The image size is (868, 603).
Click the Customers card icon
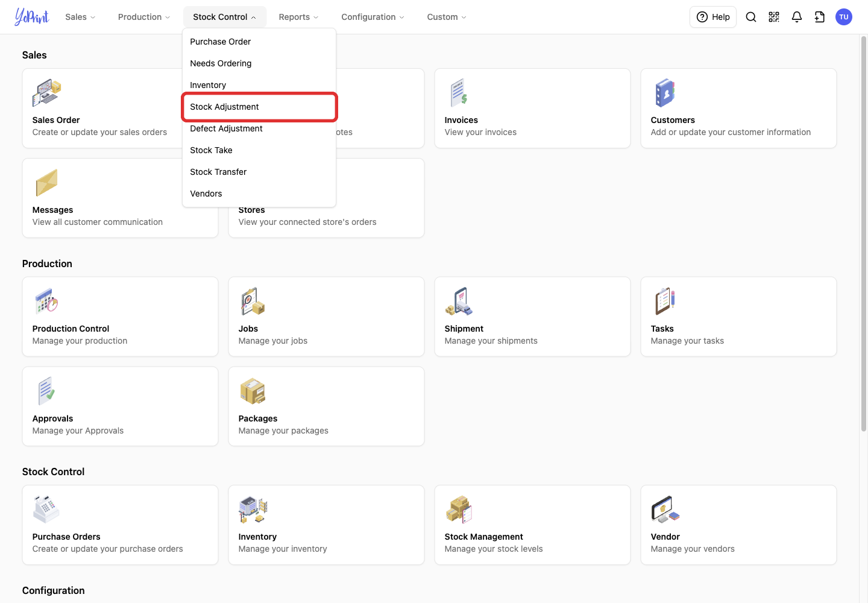pos(665,93)
